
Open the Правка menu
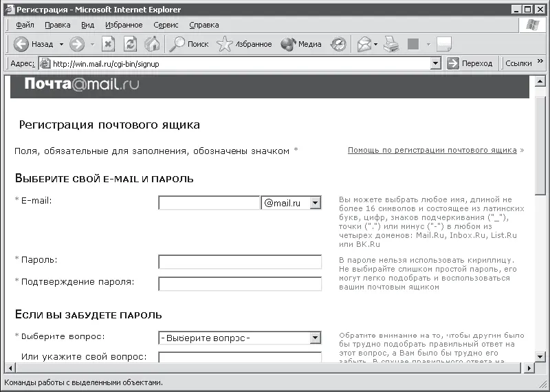[x=58, y=25]
